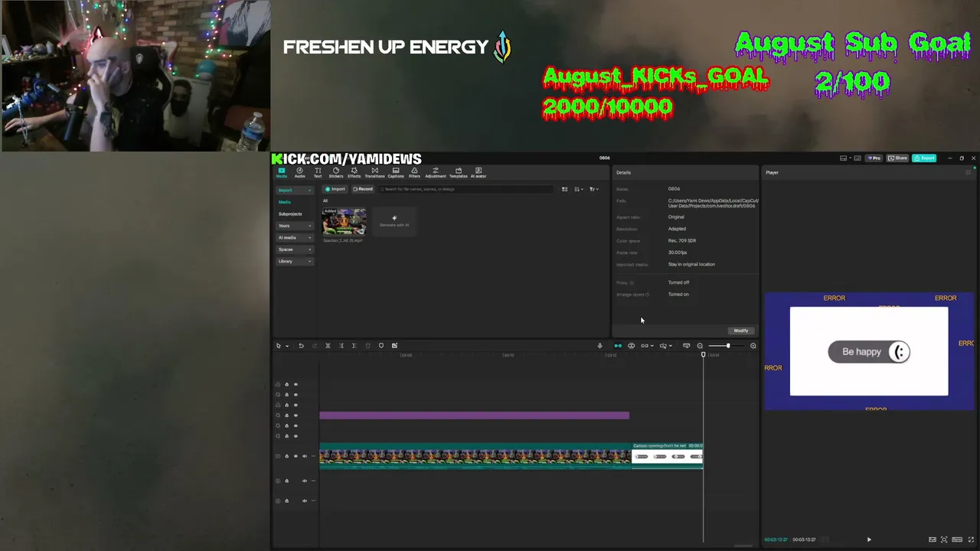This screenshot has height=551, width=980.
Task: Open the Stickers panel
Action: pyautogui.click(x=336, y=172)
